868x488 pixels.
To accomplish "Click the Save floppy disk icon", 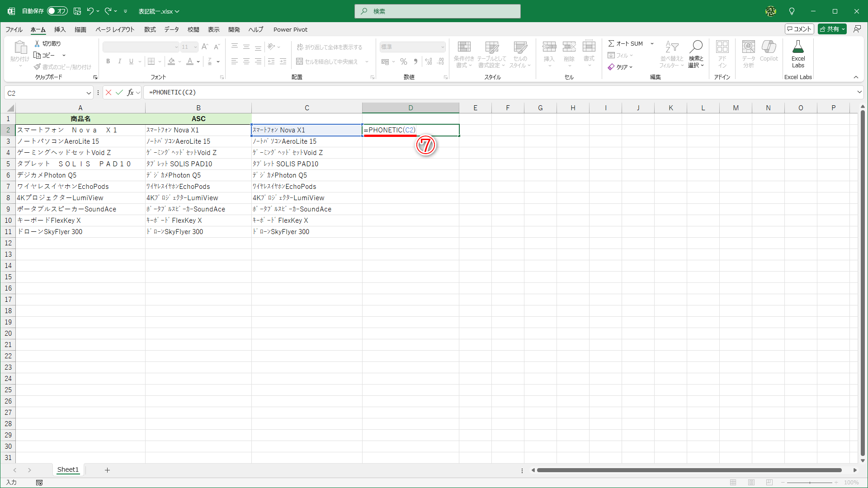I will [x=77, y=11].
